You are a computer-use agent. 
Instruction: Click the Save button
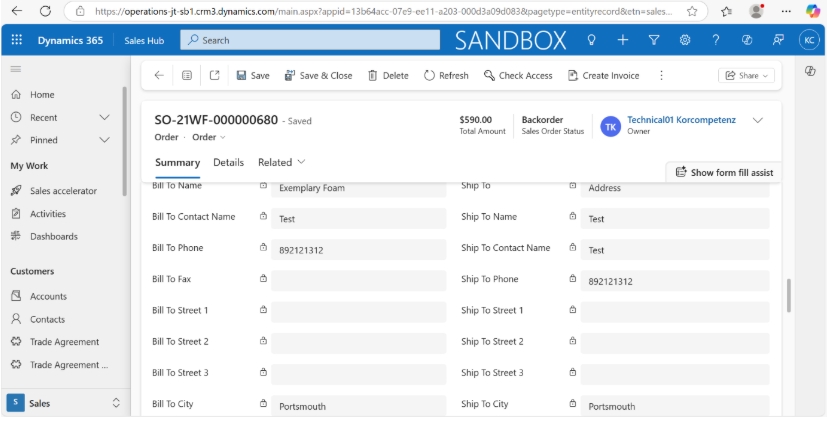coord(253,76)
